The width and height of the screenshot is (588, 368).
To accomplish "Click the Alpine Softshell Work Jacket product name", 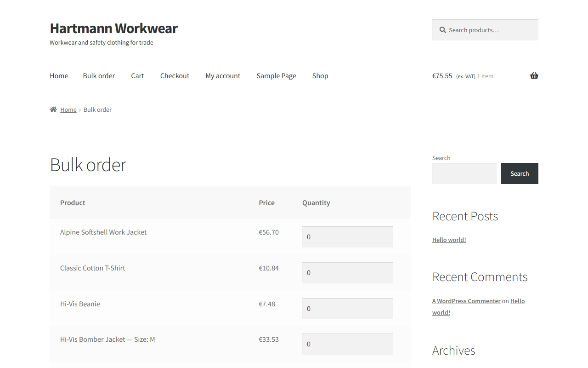I will point(103,232).
